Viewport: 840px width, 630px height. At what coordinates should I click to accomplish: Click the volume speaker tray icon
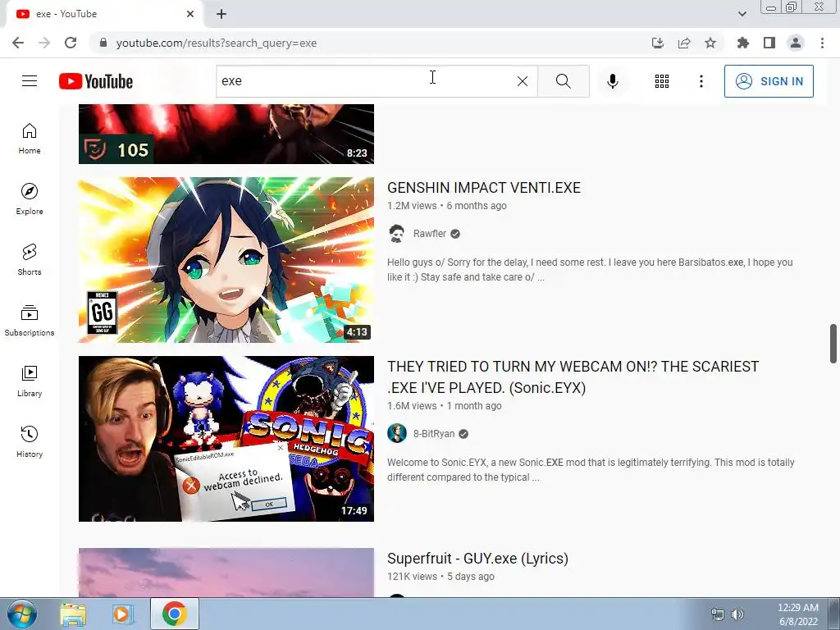pos(737,614)
